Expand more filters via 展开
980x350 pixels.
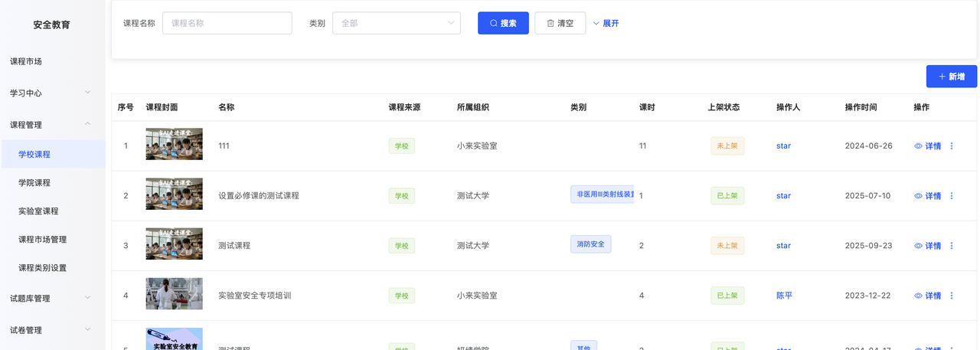pyautogui.click(x=606, y=23)
